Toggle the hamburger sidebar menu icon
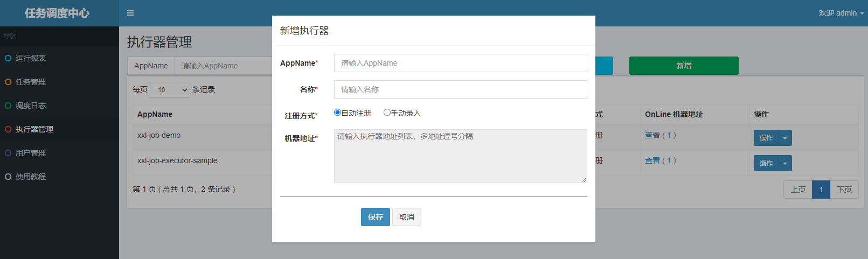868x259 pixels. coord(130,13)
